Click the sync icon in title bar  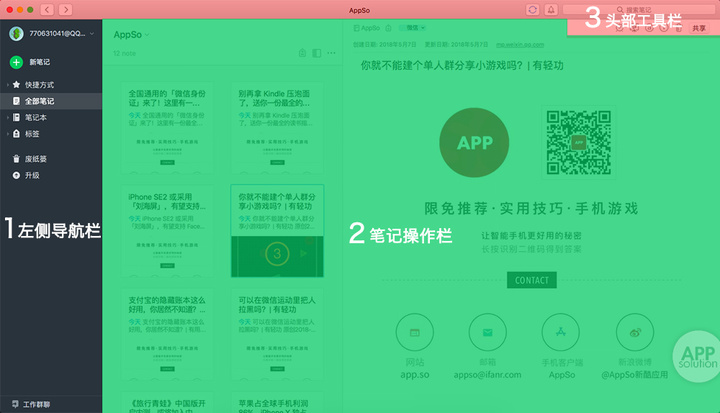click(533, 10)
